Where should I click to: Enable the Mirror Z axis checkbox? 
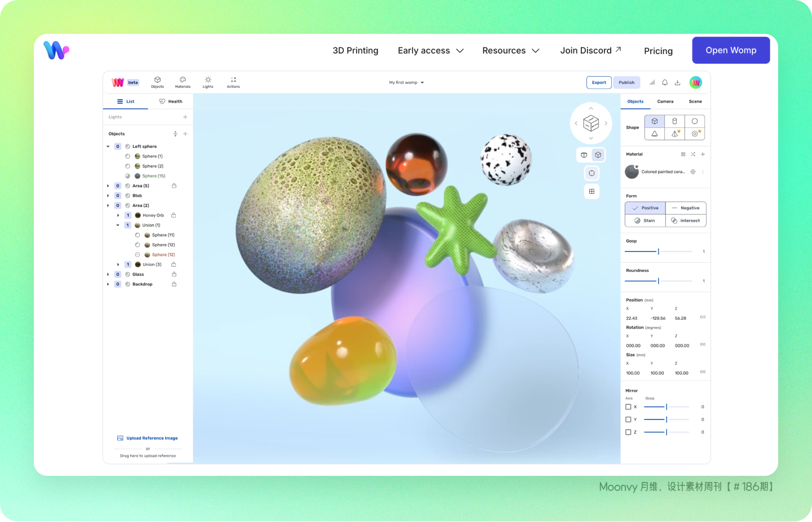(628, 432)
